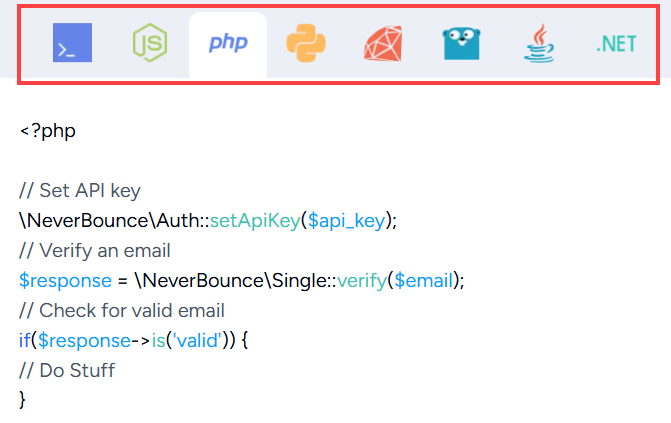Screen dimensions: 671x423
Task: Click the setApiKey method name
Action: pos(255,221)
